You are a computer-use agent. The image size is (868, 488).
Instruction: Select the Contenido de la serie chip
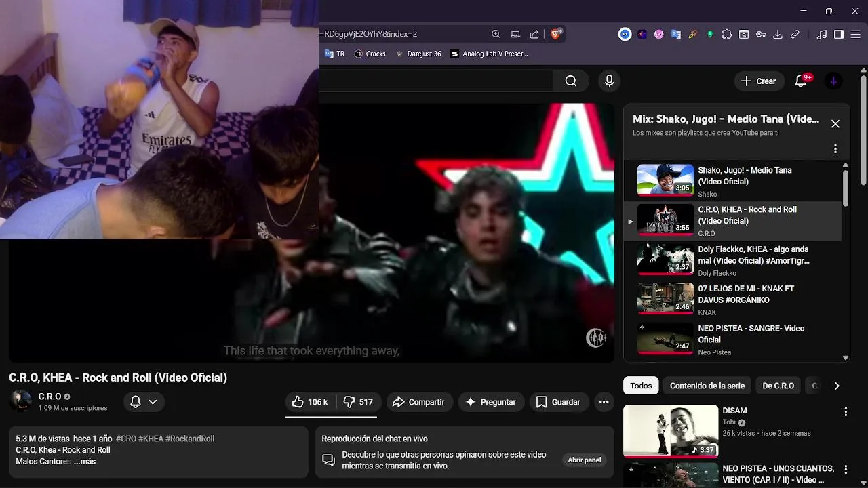coord(707,386)
